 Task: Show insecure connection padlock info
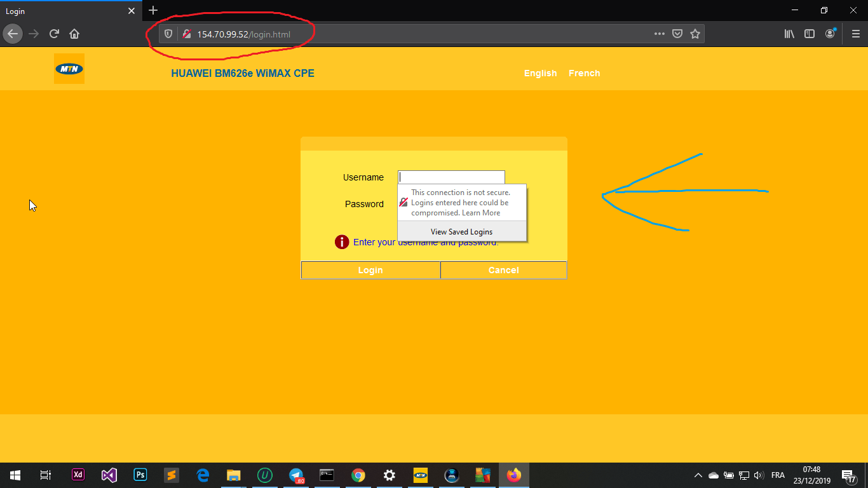point(187,34)
